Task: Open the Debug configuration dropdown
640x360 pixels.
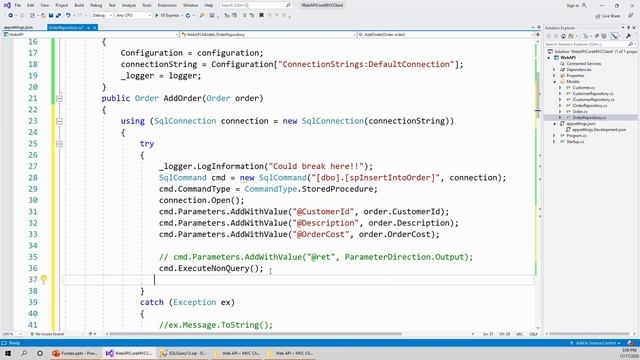Action: [x=101, y=16]
